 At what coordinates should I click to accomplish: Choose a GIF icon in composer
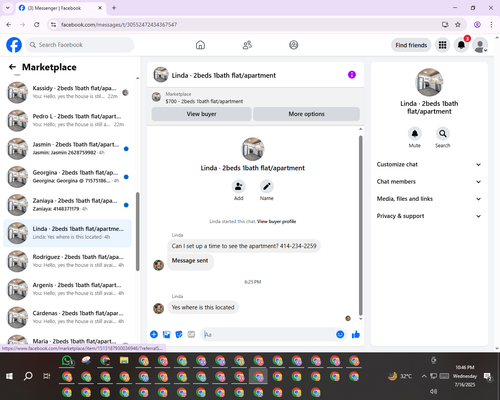point(191,334)
